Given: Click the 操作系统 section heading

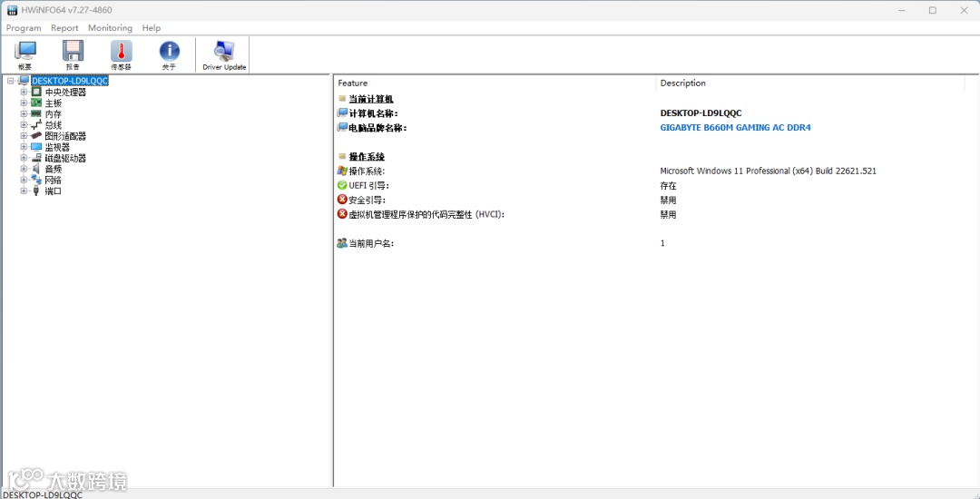Looking at the screenshot, I should click(x=367, y=157).
